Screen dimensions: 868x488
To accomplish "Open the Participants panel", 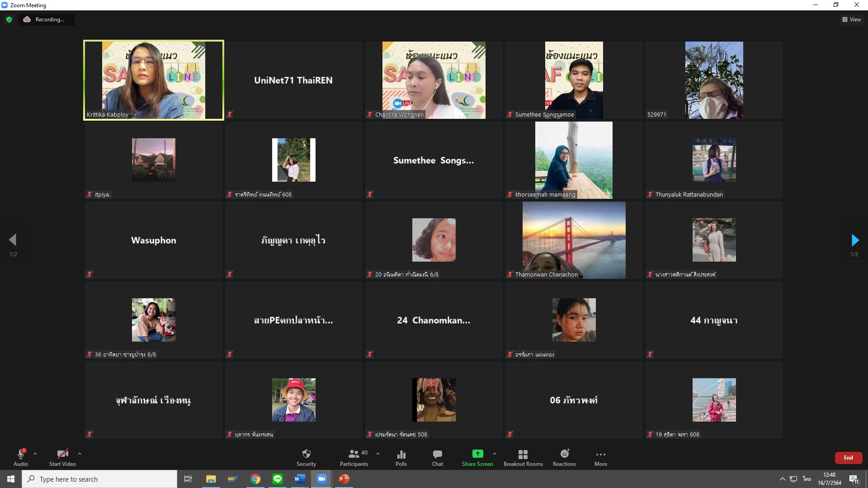I will click(x=354, y=457).
